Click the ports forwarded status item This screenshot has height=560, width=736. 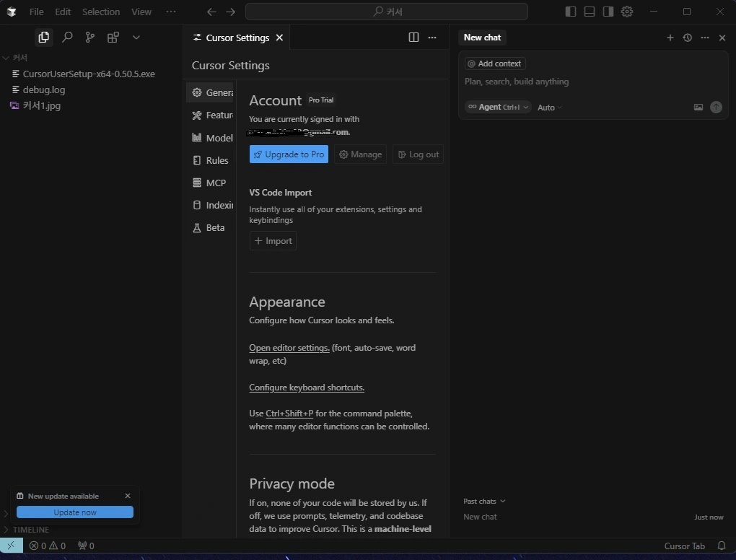pos(86,546)
